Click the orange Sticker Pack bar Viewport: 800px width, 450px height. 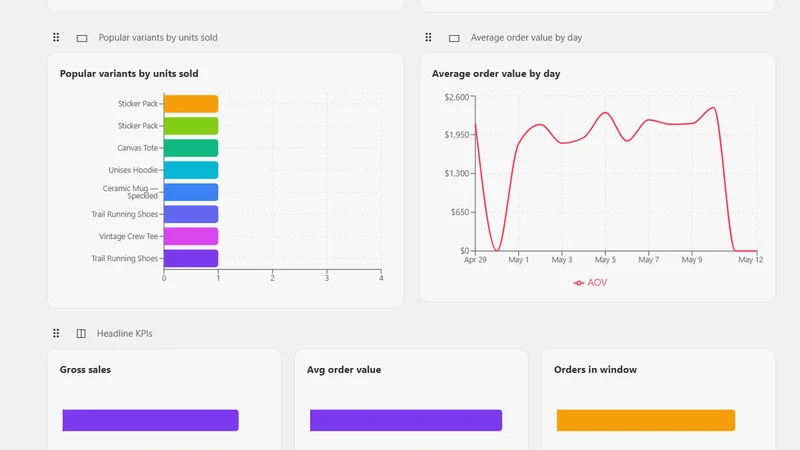pyautogui.click(x=191, y=104)
